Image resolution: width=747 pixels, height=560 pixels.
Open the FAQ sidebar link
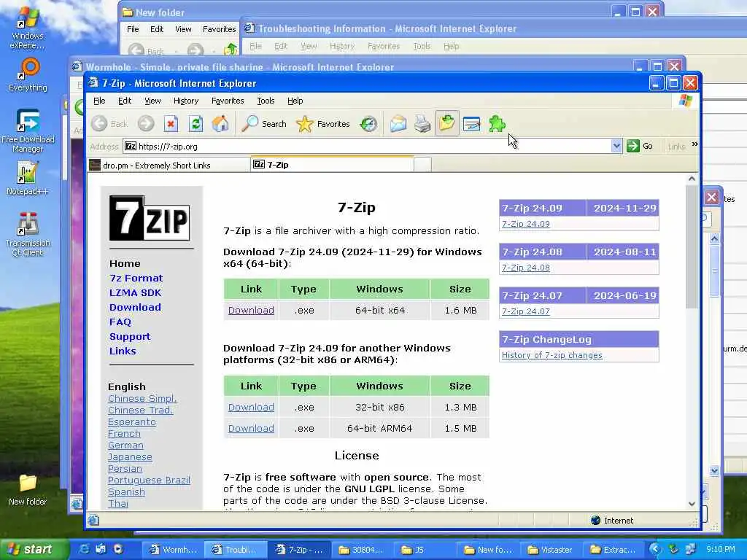click(x=120, y=322)
